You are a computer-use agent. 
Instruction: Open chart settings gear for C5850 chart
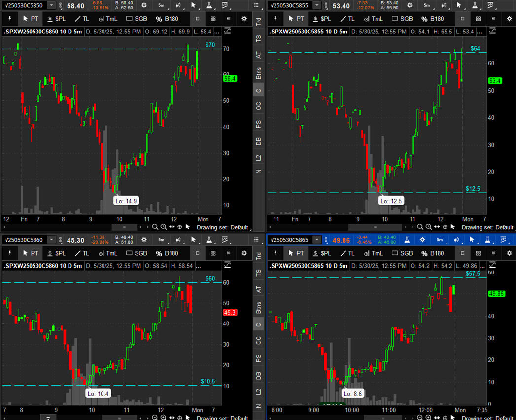[144, 5]
